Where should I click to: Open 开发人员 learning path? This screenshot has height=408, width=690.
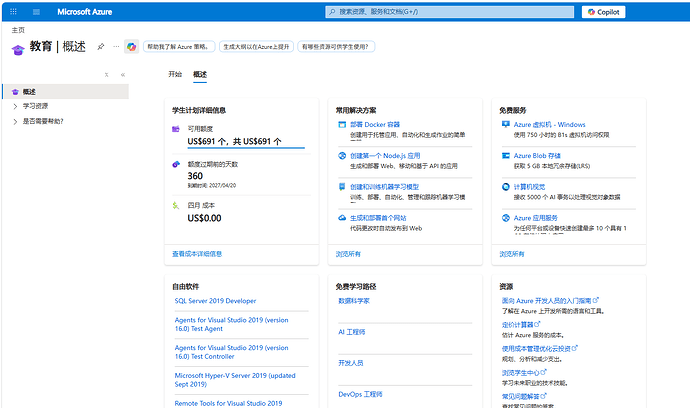click(x=351, y=363)
